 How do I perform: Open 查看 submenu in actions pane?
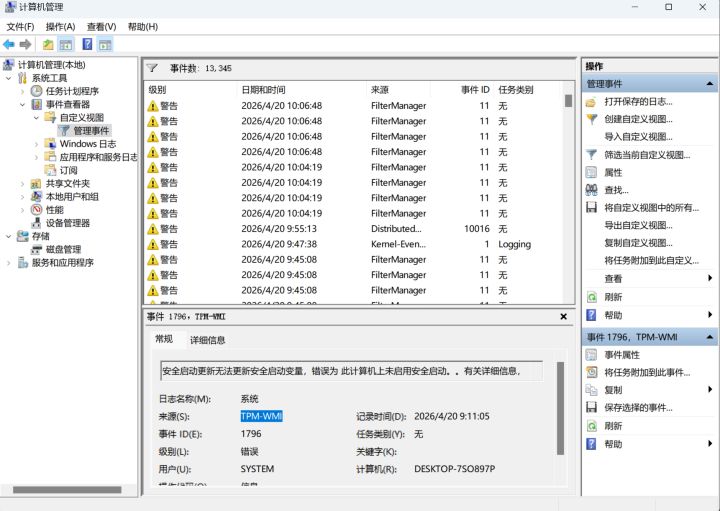pos(613,279)
